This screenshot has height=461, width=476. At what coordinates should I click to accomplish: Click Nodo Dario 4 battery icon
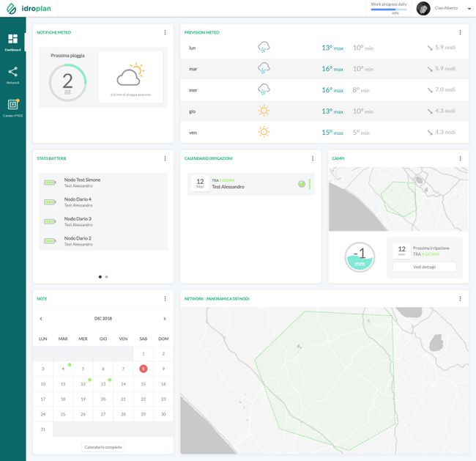coord(50,202)
